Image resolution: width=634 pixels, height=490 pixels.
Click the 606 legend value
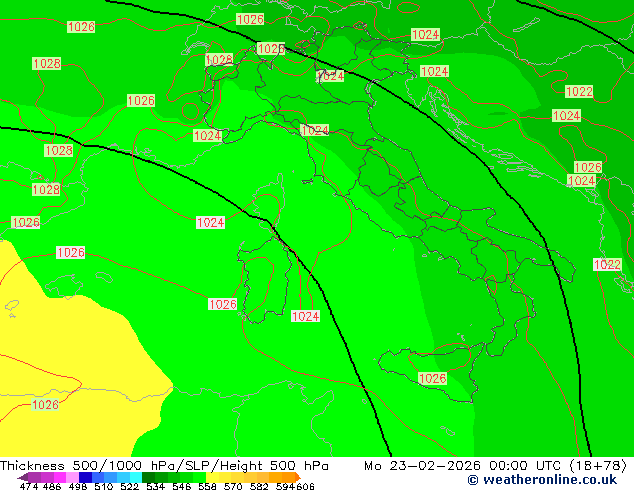pyautogui.click(x=305, y=486)
